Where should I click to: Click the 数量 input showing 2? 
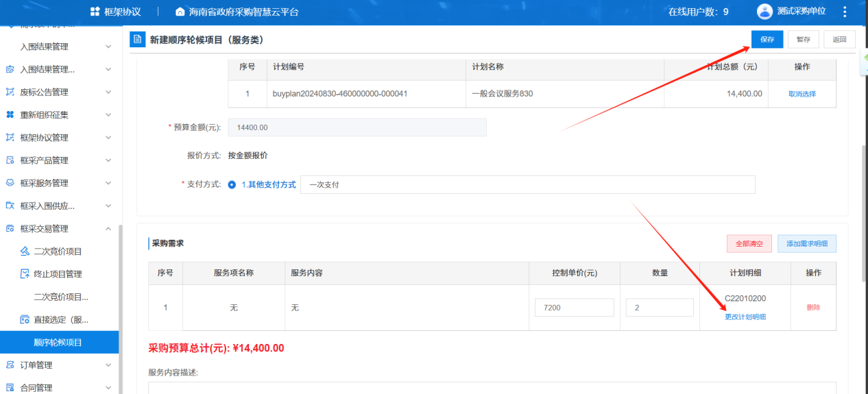[x=660, y=308]
